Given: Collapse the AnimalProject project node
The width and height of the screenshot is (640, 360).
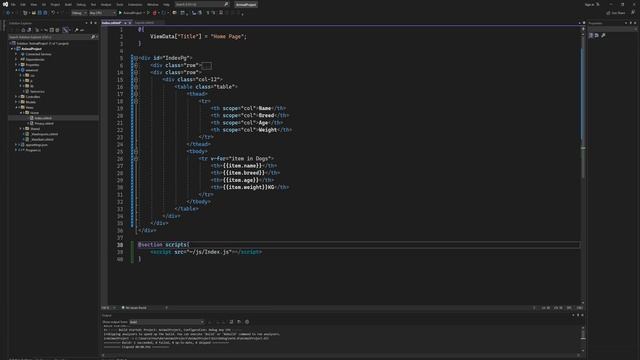Looking at the screenshot, I should point(13,49).
